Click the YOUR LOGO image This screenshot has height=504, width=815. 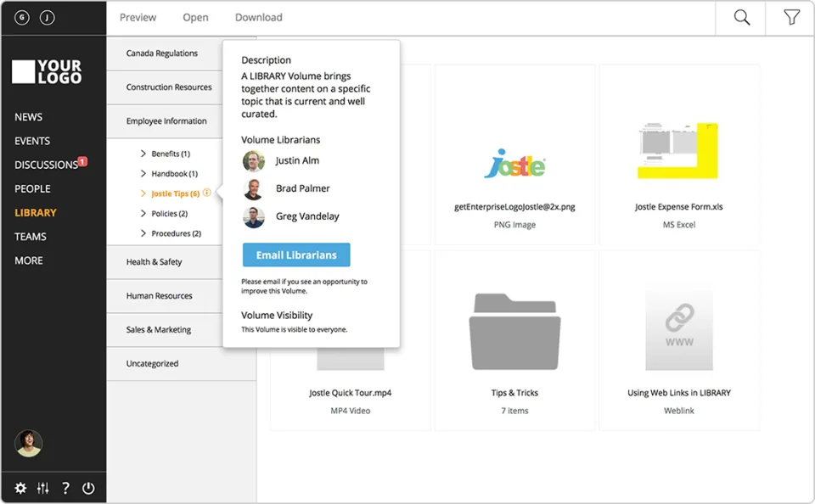click(47, 72)
